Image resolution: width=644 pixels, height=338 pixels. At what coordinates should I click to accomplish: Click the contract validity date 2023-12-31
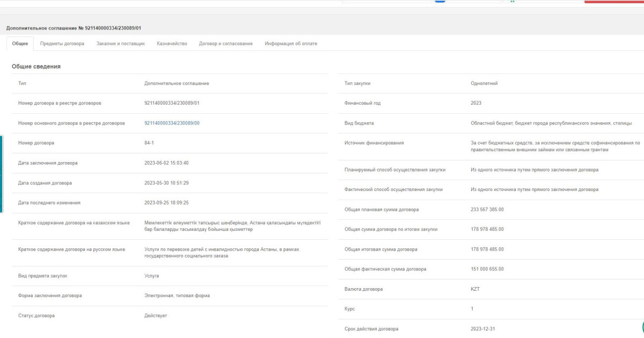(483, 329)
